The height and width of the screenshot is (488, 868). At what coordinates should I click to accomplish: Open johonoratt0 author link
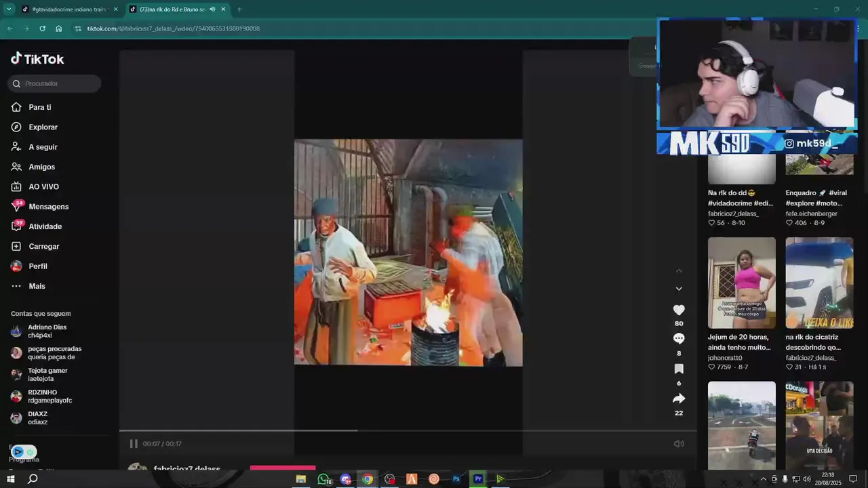(725, 358)
